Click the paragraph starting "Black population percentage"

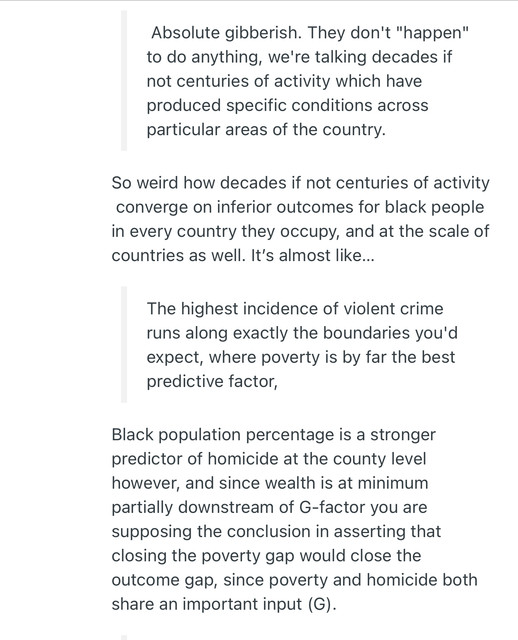coord(294,519)
